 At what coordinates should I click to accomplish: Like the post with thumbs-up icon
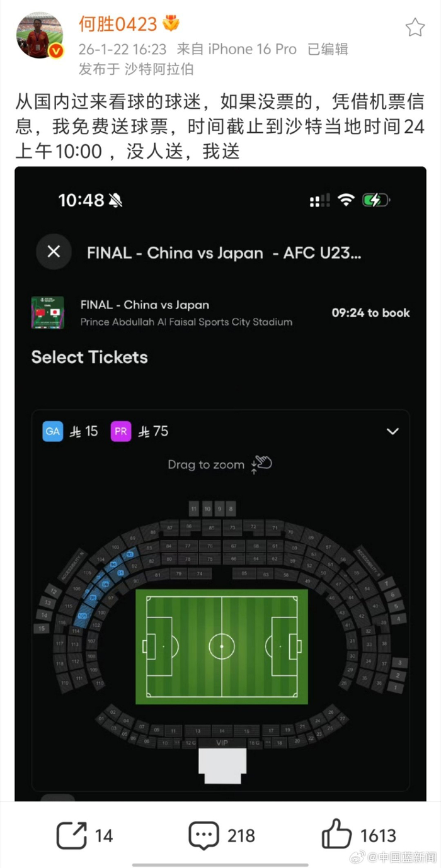point(337,836)
